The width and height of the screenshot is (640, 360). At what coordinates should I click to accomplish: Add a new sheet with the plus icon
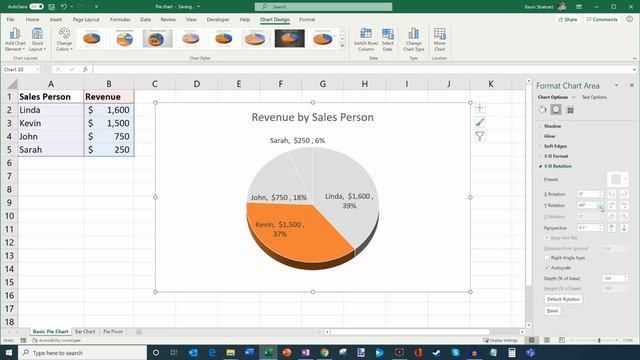click(139, 332)
